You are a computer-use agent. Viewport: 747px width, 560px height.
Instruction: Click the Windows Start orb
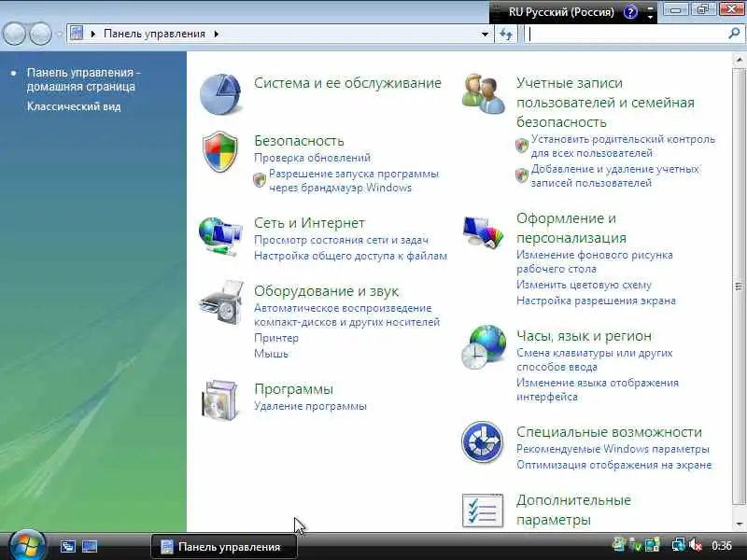[28, 545]
